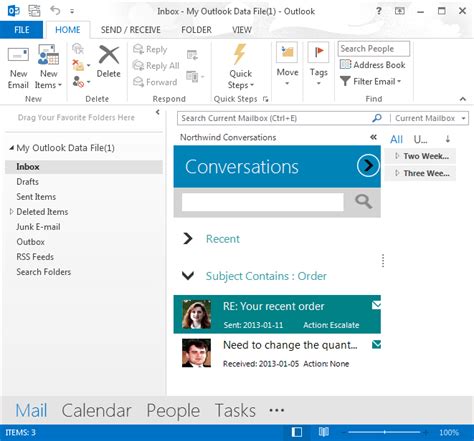Screen dimensions: 474x441
Task: Click the Conversations search text box
Action: 263,202
